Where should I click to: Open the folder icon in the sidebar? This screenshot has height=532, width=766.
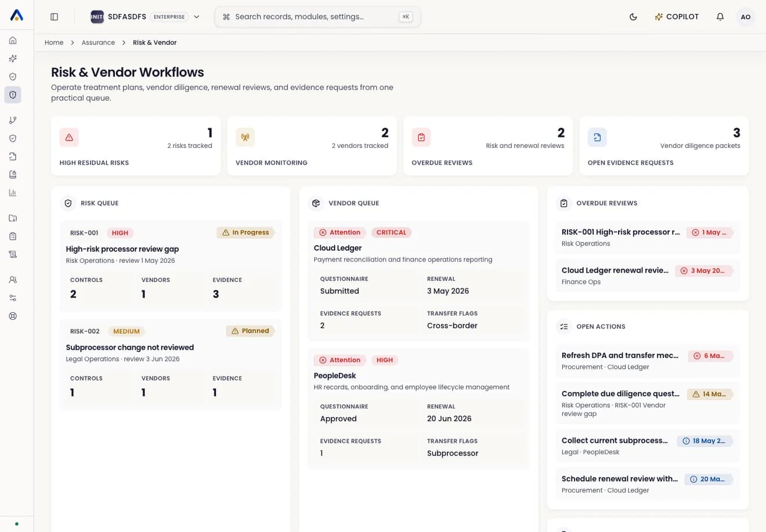tap(13, 218)
